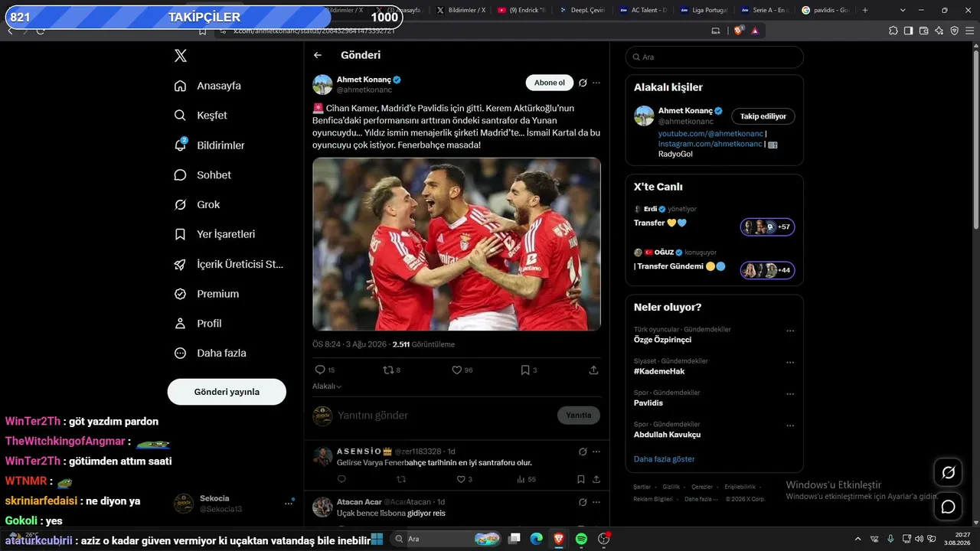Open floating Grok button
The height and width of the screenshot is (551, 980).
[948, 473]
